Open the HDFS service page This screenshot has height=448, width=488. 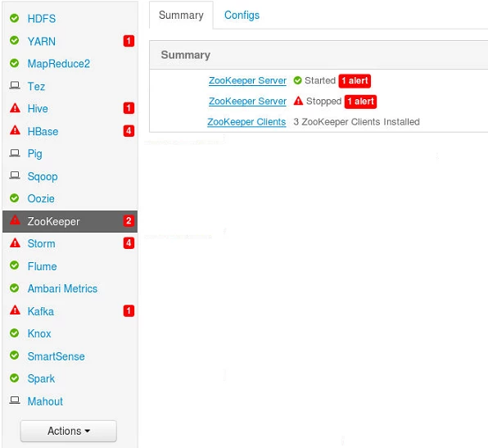point(42,19)
